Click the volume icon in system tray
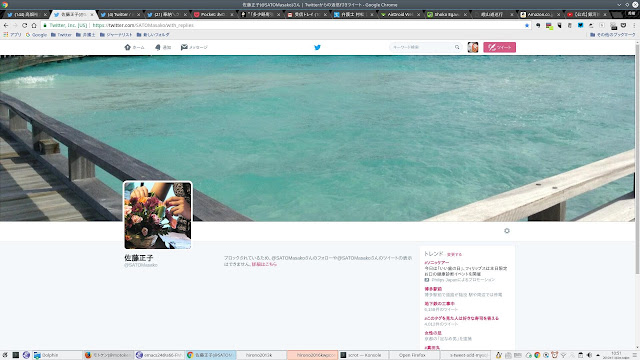The image size is (640, 360). point(589,355)
